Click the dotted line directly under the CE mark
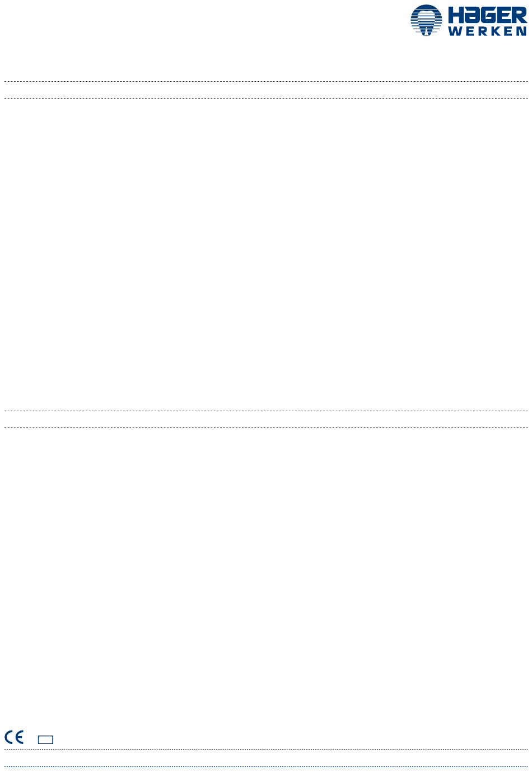Screen dimensions: 532x772 coord(266,749)
